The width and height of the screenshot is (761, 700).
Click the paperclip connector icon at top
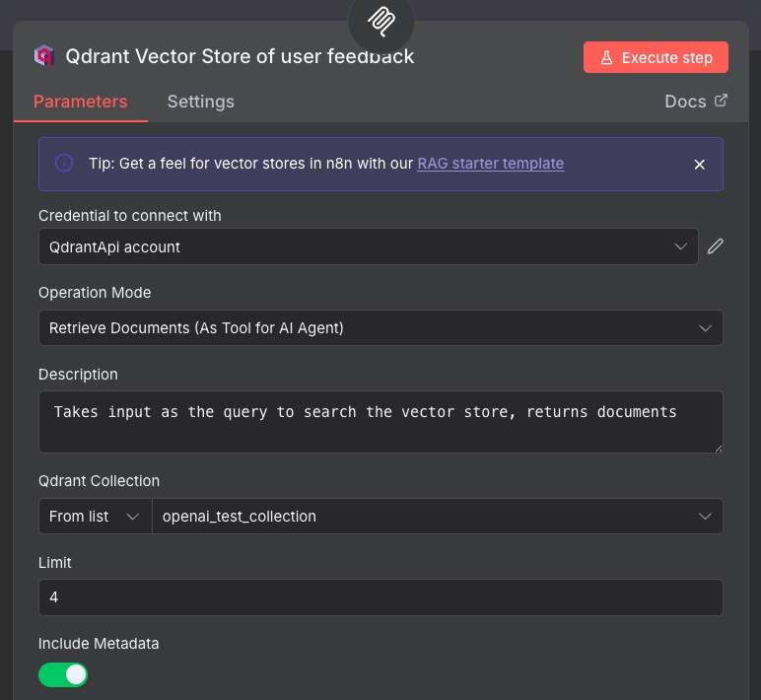tap(381, 20)
